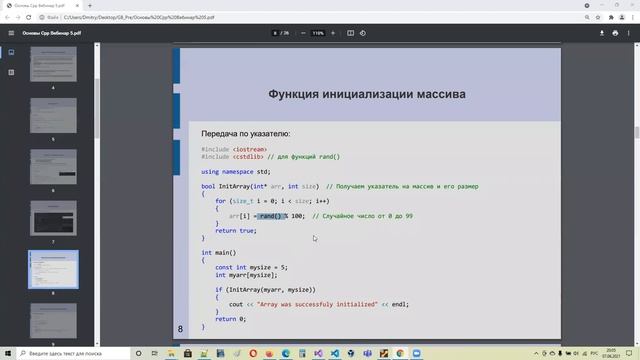
Task: Click the text Передача по указателю:
Action: [246, 133]
